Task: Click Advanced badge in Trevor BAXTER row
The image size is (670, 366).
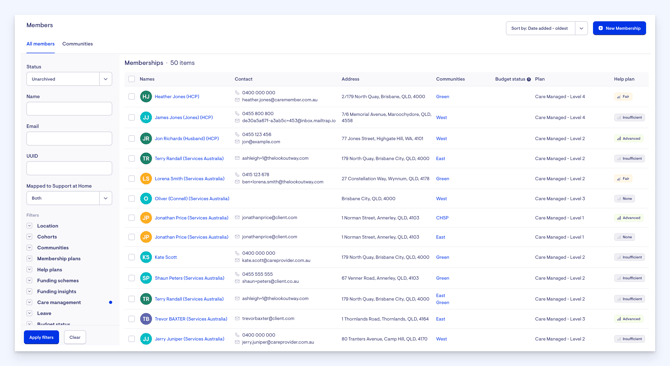Action: click(629, 319)
